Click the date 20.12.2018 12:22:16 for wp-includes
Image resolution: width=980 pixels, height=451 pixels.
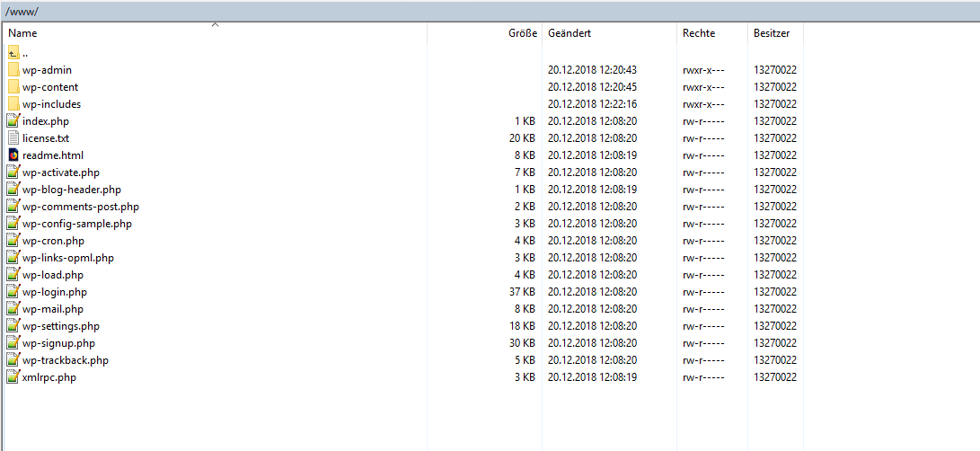click(x=593, y=104)
